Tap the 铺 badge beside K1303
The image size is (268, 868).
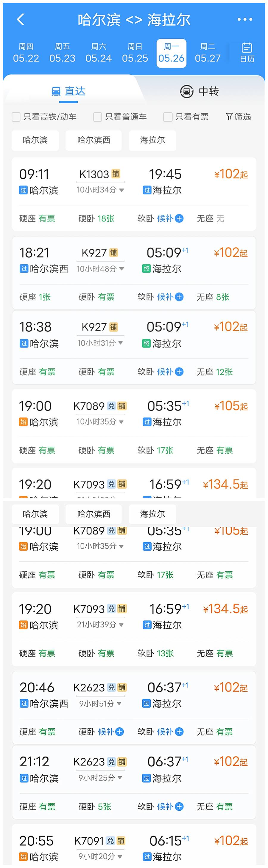coord(116,174)
